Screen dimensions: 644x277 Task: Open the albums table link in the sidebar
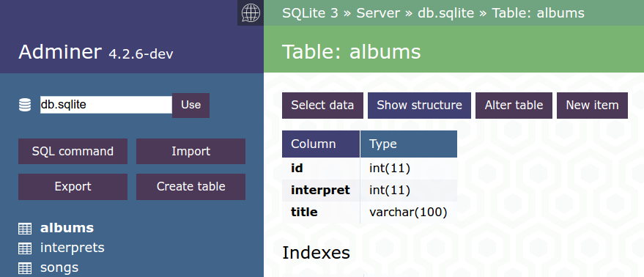67,228
